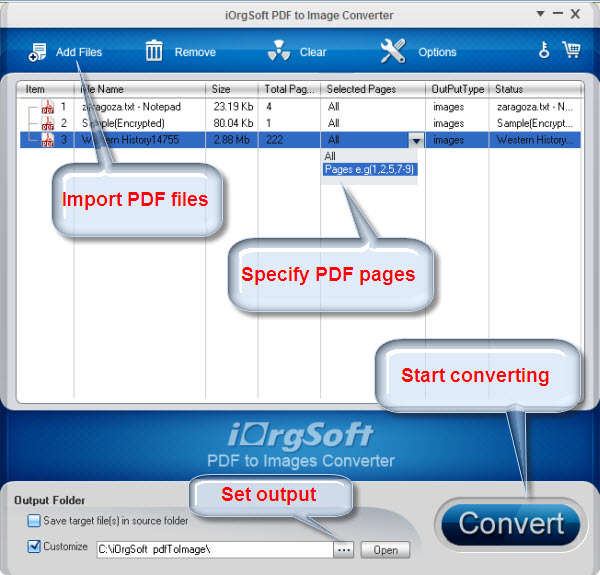The width and height of the screenshot is (600, 575).
Task: Click images output type in zaragoza.txt row
Action: coord(448,107)
